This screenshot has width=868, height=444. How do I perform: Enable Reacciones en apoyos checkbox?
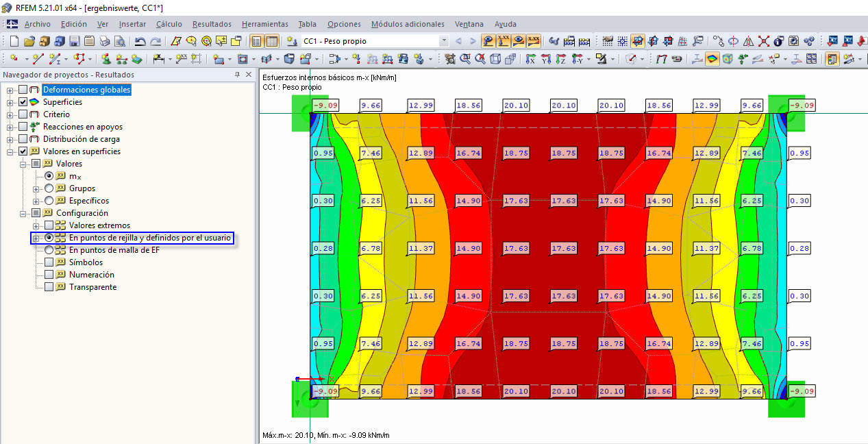[x=23, y=127]
